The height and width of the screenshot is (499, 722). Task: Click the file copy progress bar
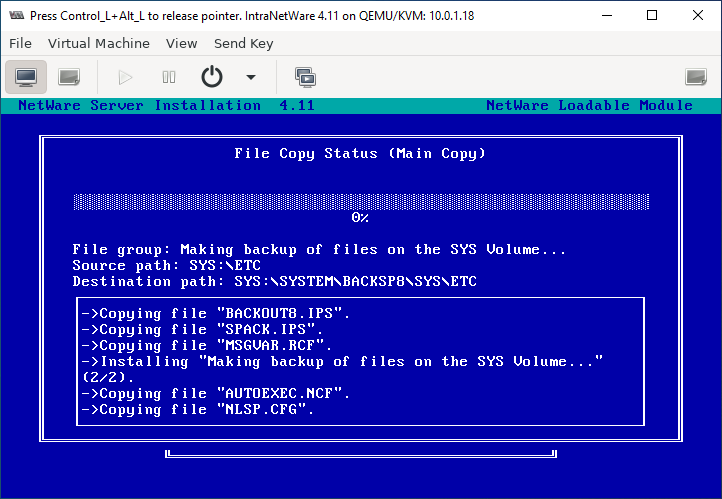coord(361,201)
